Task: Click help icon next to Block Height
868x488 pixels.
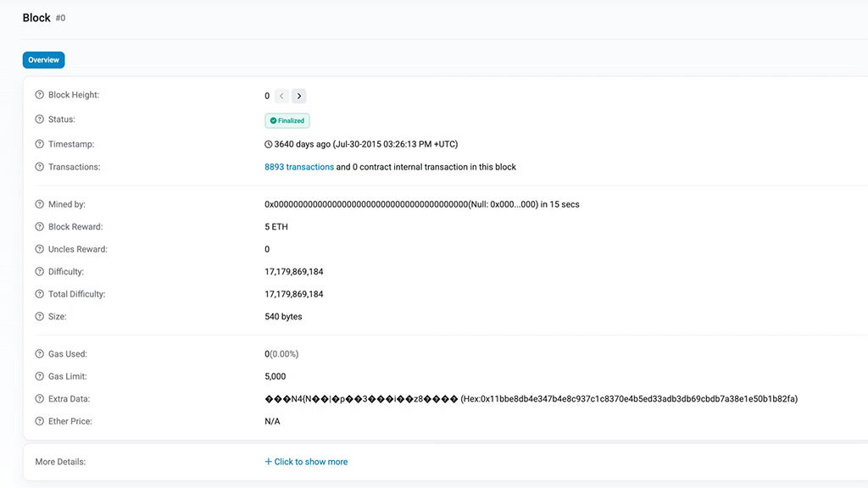Action: click(x=40, y=96)
